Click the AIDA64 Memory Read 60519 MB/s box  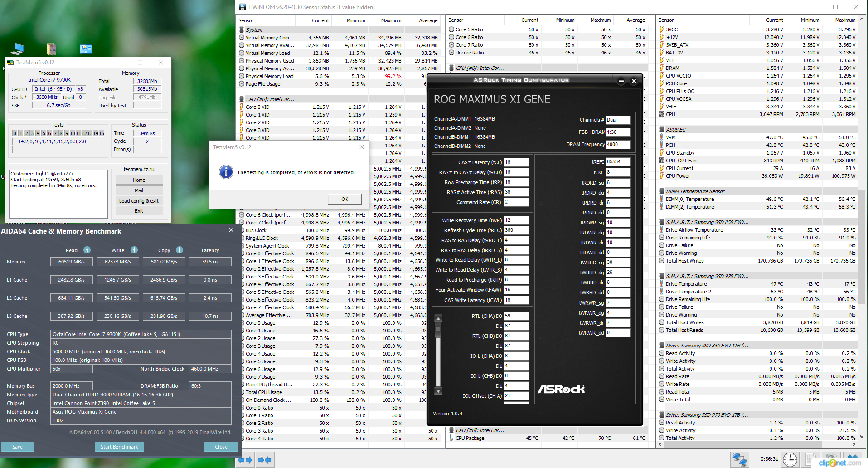pyautogui.click(x=72, y=262)
